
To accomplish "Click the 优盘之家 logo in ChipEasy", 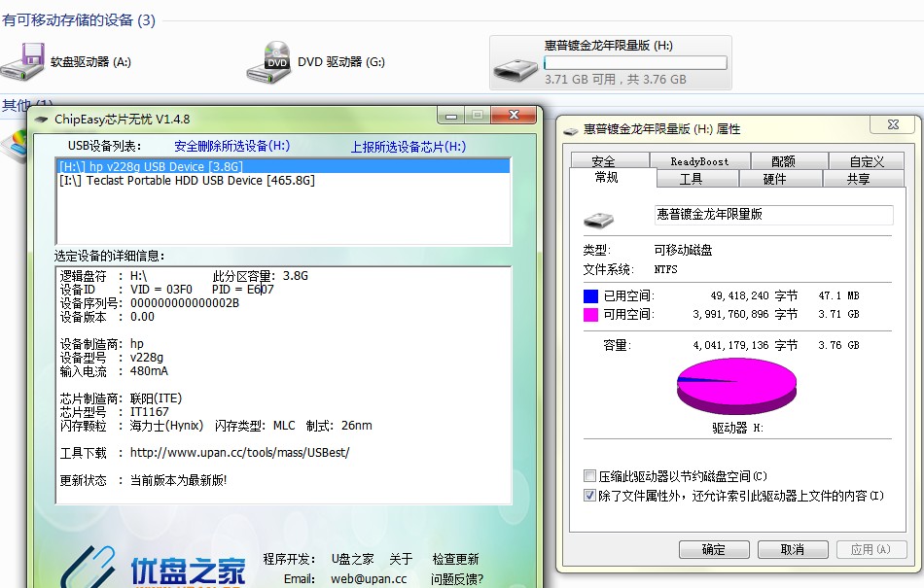I will click(x=154, y=567).
